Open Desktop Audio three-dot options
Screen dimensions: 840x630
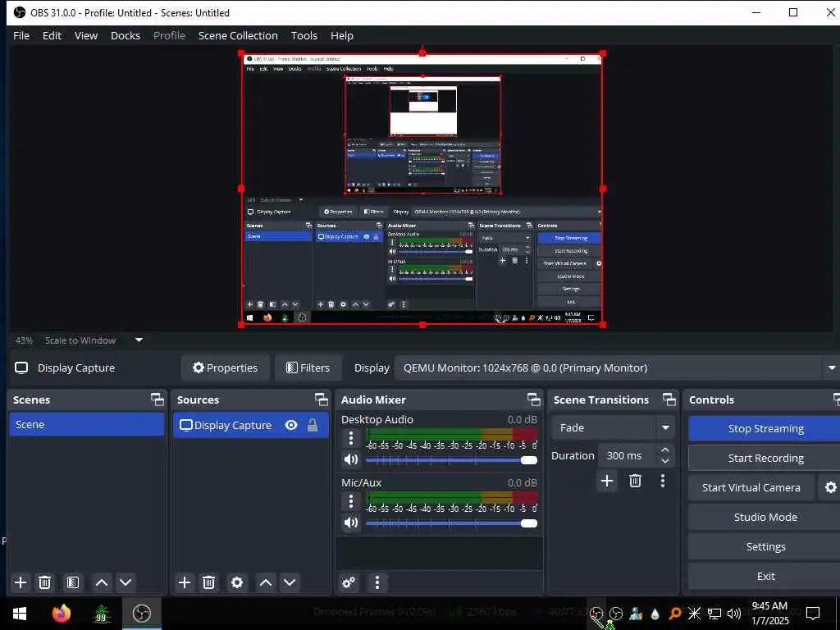(x=351, y=438)
